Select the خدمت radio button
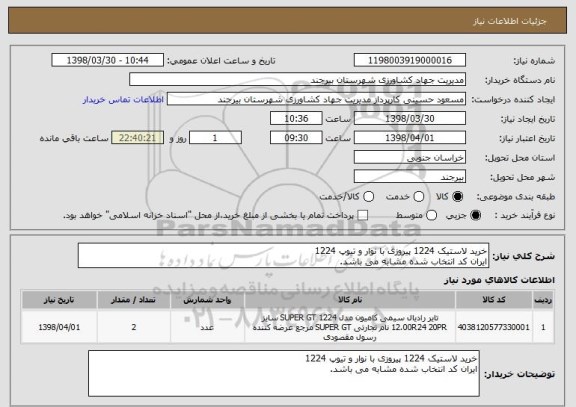 point(419,197)
